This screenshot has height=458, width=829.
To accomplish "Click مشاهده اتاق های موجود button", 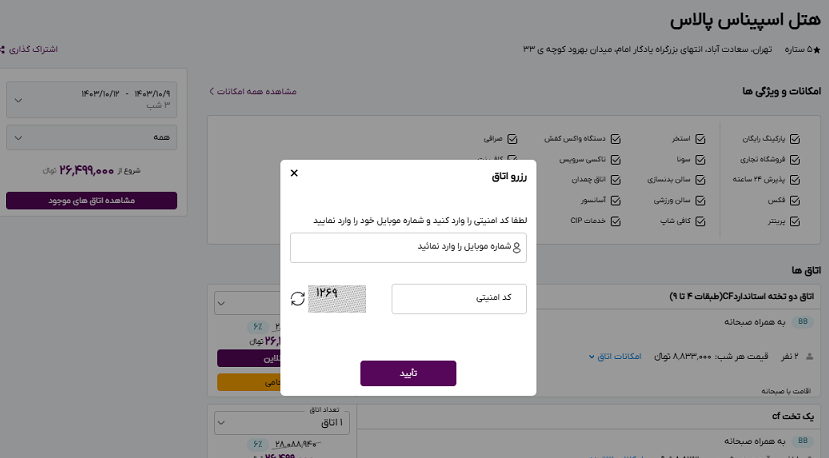I will pyautogui.click(x=91, y=201).
